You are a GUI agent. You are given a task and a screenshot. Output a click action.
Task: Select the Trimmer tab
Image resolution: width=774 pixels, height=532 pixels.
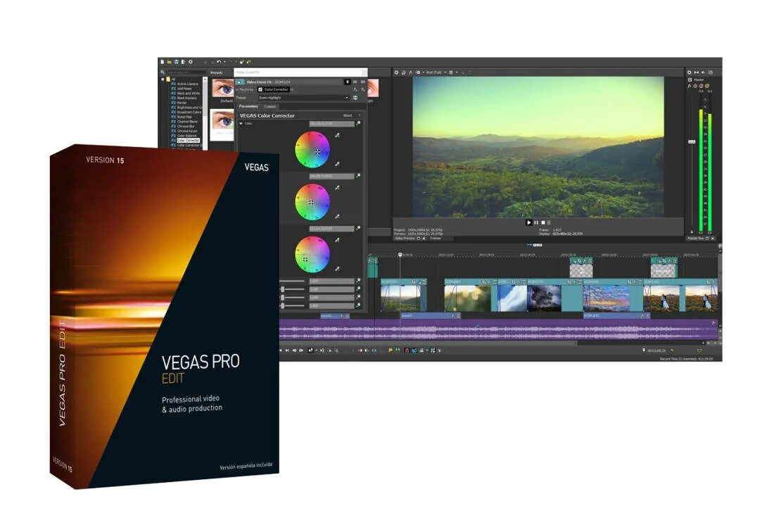pyautogui.click(x=436, y=239)
